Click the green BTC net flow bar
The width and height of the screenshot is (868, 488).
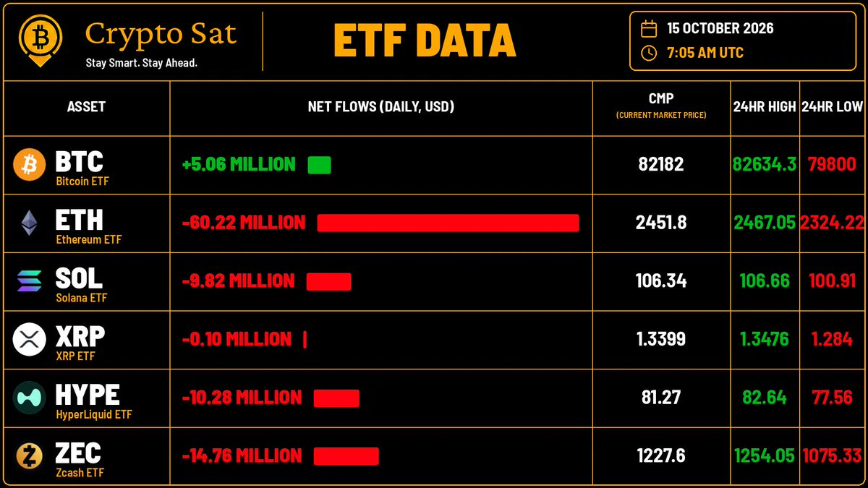pyautogui.click(x=319, y=166)
